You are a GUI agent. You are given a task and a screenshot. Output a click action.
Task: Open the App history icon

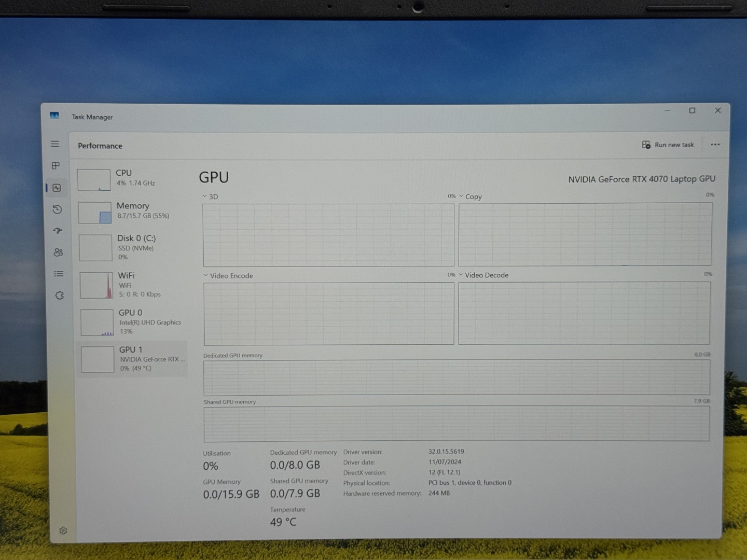click(x=57, y=209)
